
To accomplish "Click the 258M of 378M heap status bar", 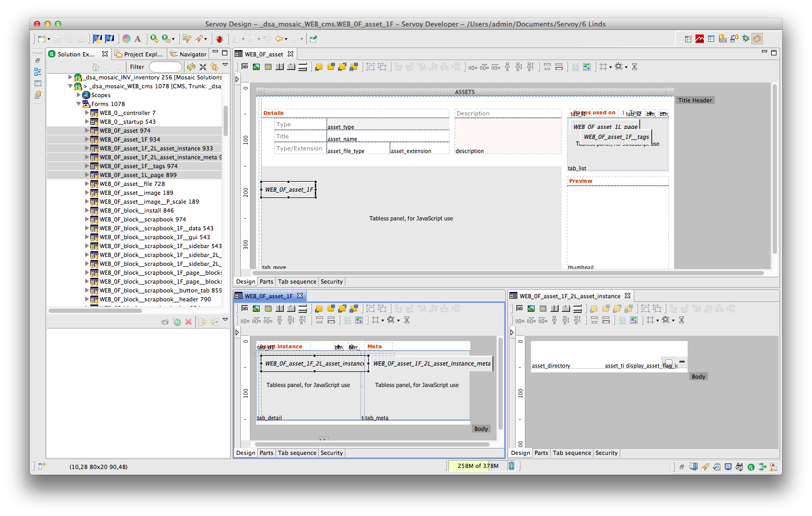I will 478,466.
